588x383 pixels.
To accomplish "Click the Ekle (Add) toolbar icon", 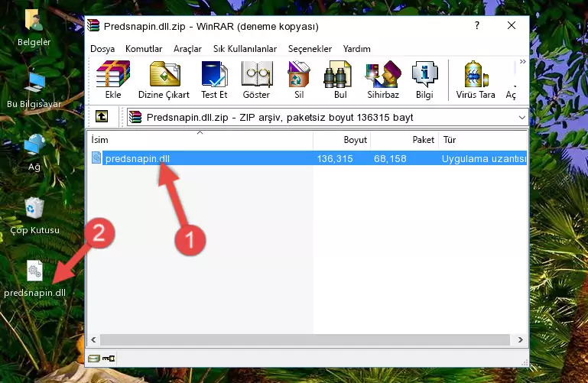I will coord(113,80).
